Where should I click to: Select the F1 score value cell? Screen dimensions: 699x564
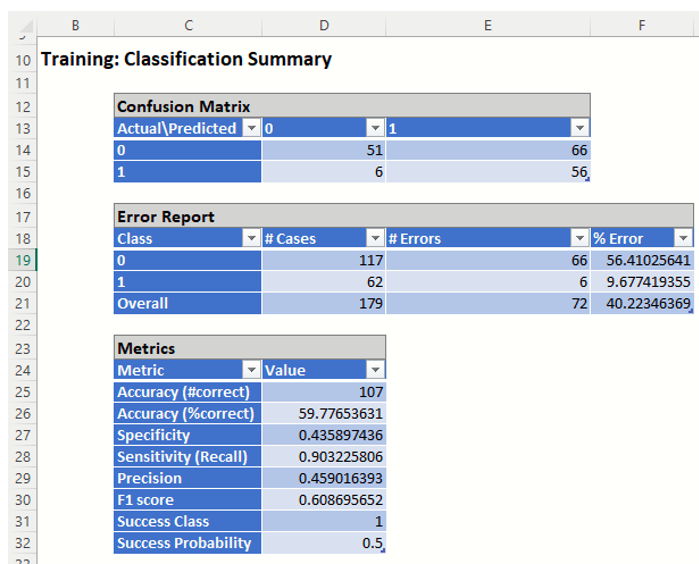click(323, 500)
